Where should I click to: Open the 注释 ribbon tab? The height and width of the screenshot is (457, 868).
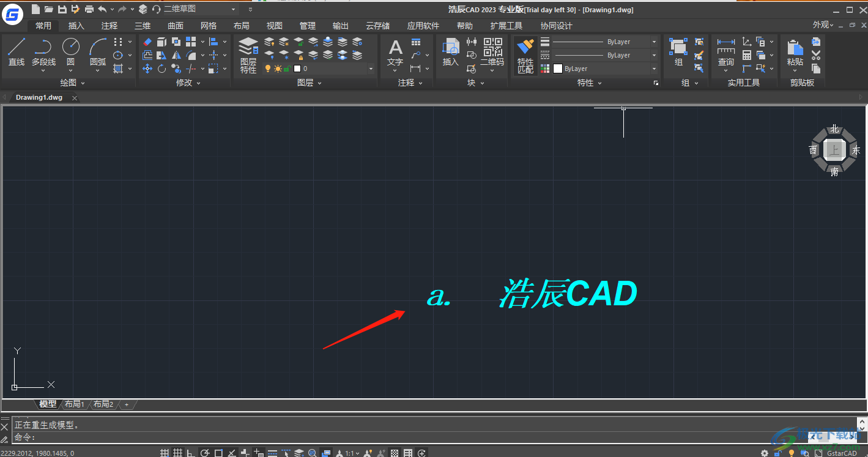[x=109, y=26]
